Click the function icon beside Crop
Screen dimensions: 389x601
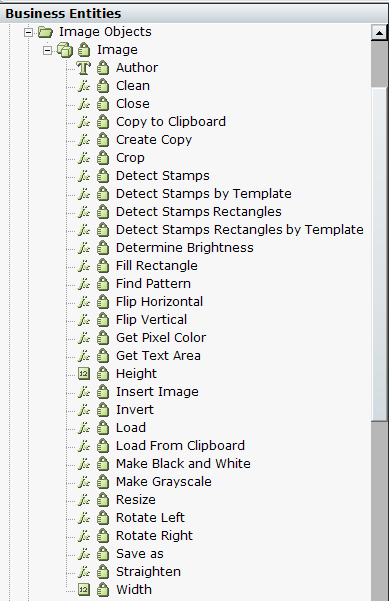(84, 158)
